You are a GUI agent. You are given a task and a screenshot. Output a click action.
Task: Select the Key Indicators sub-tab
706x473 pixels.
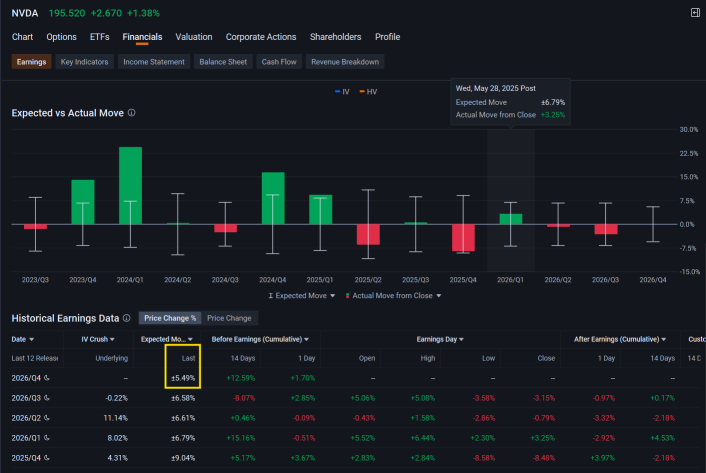(84, 62)
